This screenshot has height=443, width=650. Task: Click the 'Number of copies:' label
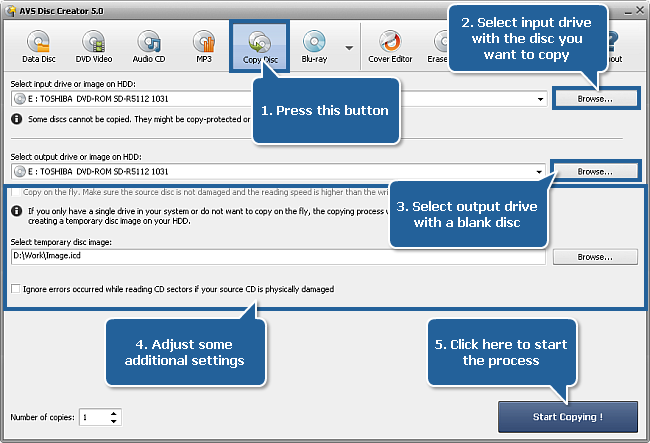pyautogui.click(x=42, y=417)
